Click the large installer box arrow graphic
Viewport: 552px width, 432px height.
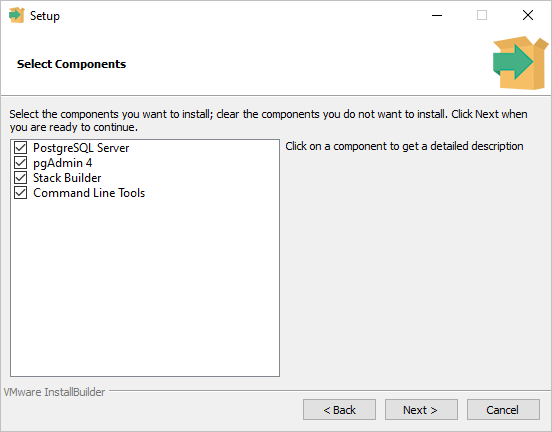tap(520, 63)
